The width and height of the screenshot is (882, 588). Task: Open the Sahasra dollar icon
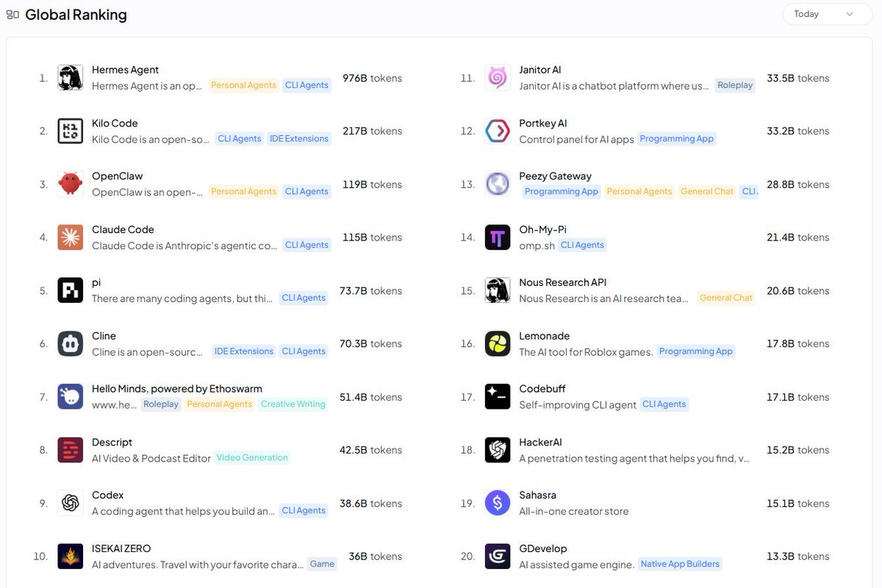tap(498, 503)
